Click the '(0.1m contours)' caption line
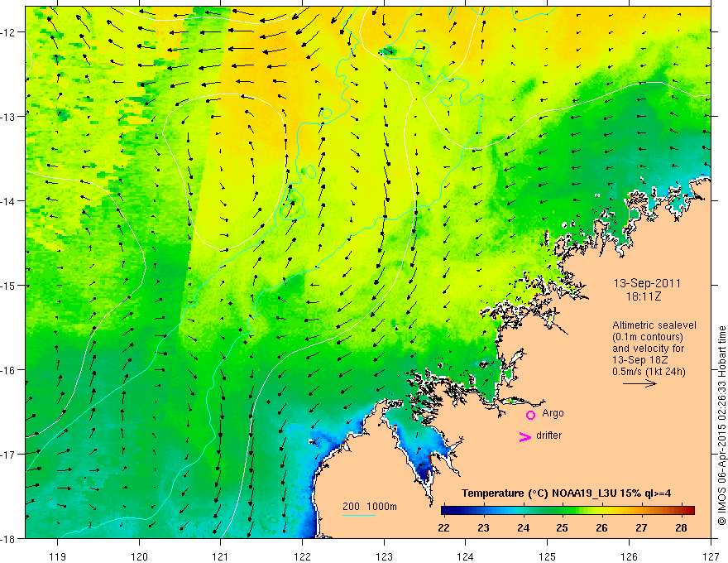728x563 pixels. pos(648,337)
